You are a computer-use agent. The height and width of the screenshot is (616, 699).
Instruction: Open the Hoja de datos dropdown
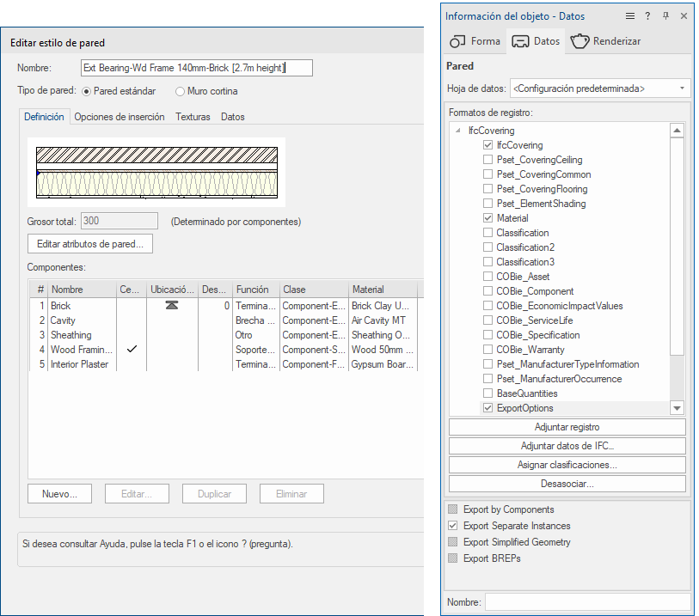600,88
